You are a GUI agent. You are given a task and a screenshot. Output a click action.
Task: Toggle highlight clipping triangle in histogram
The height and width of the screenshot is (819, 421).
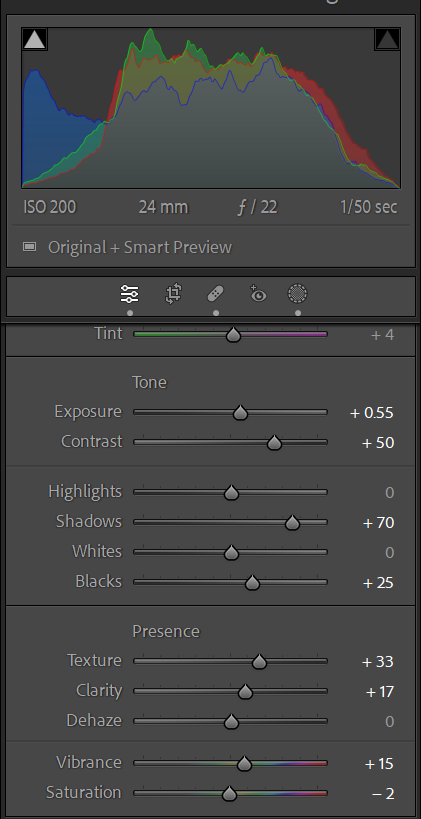coord(387,39)
